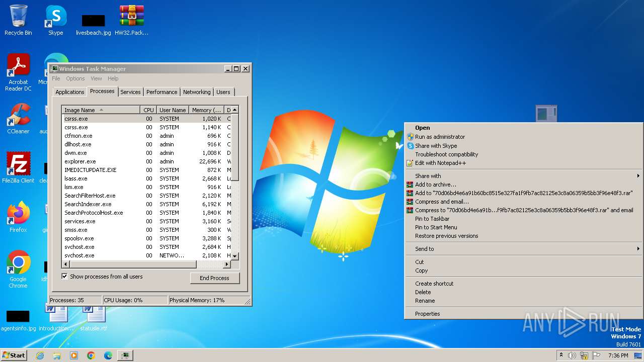The width and height of the screenshot is (644, 362).
Task: Open the Acrobat Reader DC shortcut
Action: pos(18,72)
